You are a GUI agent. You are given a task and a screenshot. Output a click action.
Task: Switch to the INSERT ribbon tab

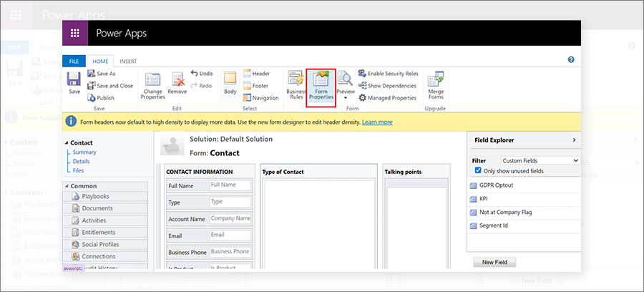128,62
